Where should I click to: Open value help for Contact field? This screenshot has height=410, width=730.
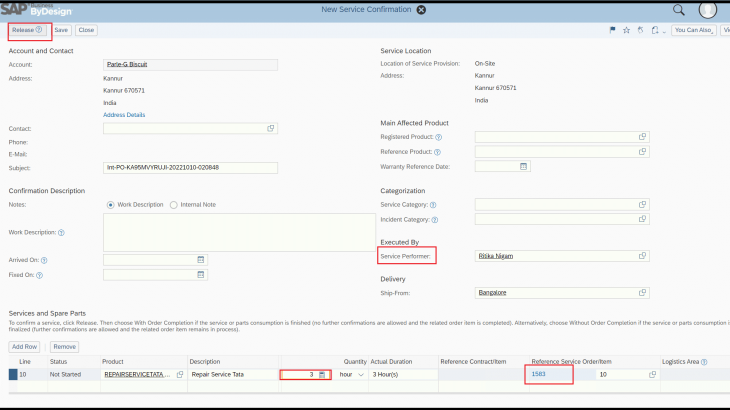point(270,129)
